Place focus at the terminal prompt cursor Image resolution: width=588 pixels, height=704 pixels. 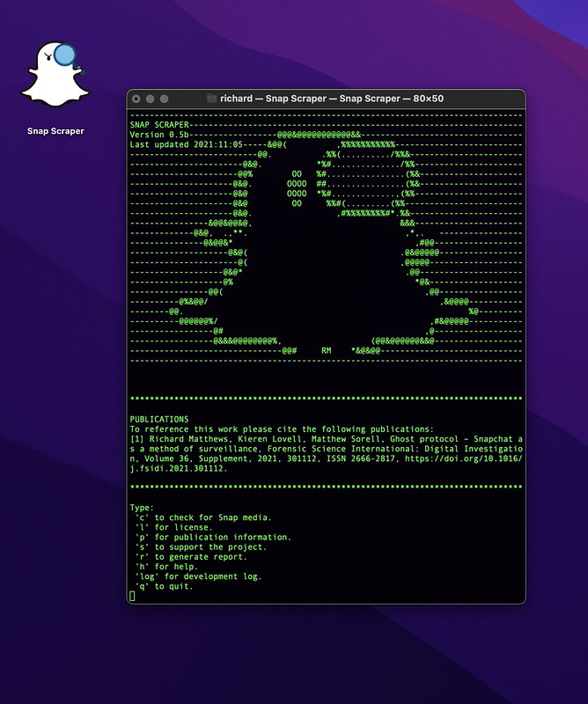coord(132,596)
